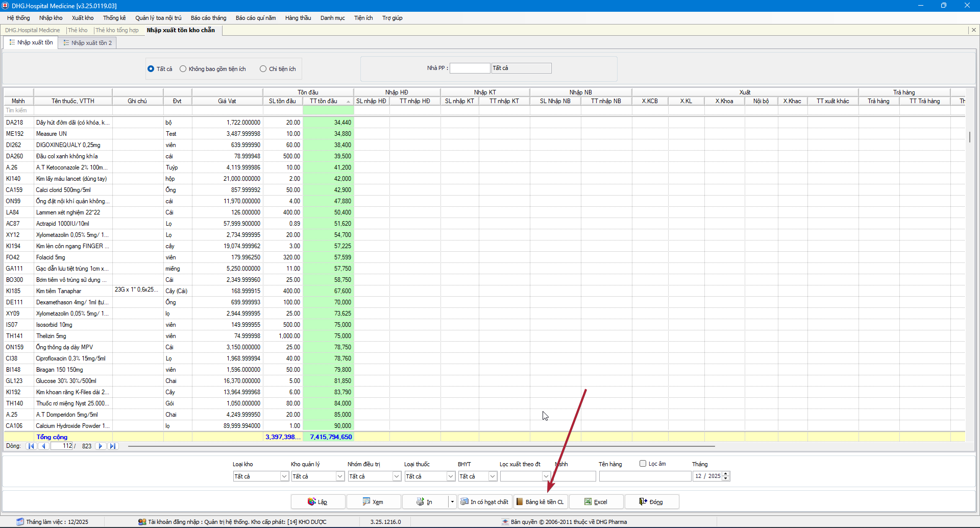Open the Nhà PP name combo showing Tất cả
The height and width of the screenshot is (528, 980).
[x=521, y=68]
